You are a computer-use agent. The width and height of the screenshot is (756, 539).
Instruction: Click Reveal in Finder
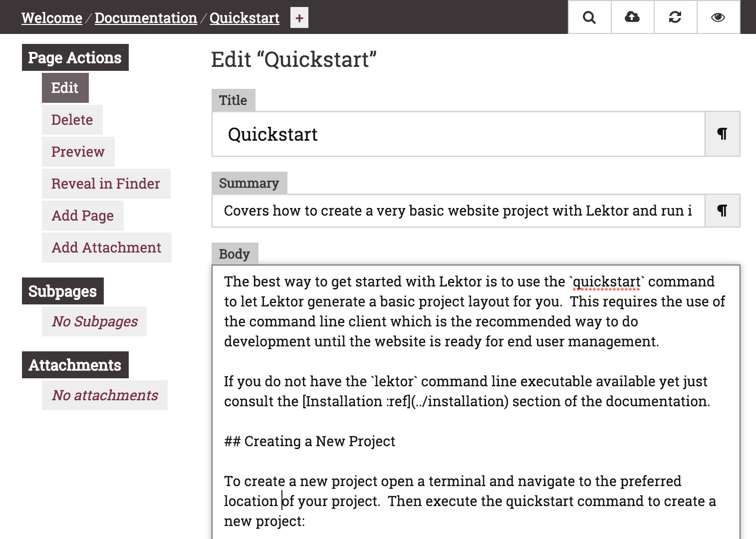coord(106,184)
